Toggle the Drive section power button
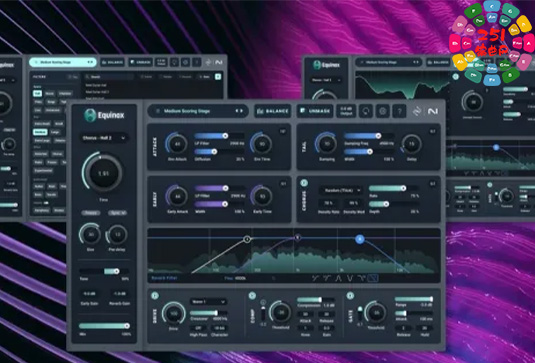 (155, 295)
